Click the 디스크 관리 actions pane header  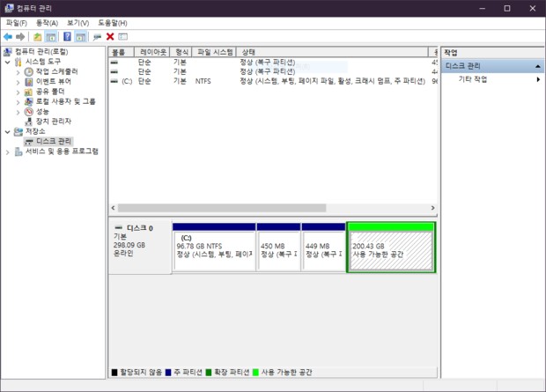[x=492, y=66]
